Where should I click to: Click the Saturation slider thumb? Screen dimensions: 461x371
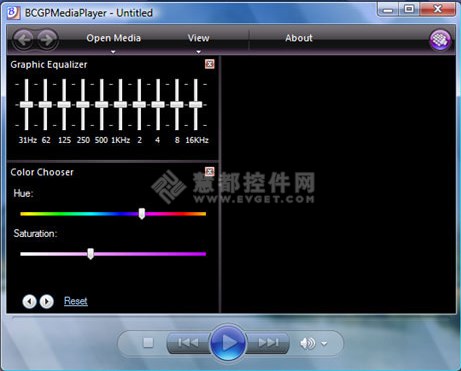90,254
